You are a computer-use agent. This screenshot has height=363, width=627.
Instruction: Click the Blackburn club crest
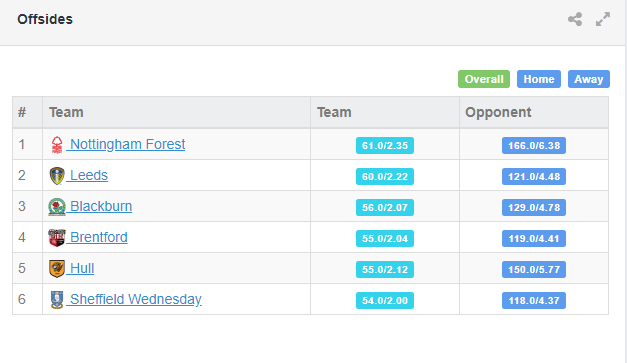57,207
